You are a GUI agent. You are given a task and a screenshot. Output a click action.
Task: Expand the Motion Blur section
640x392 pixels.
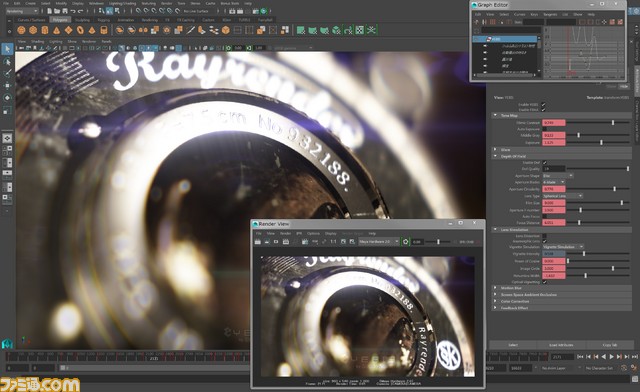tap(562, 288)
